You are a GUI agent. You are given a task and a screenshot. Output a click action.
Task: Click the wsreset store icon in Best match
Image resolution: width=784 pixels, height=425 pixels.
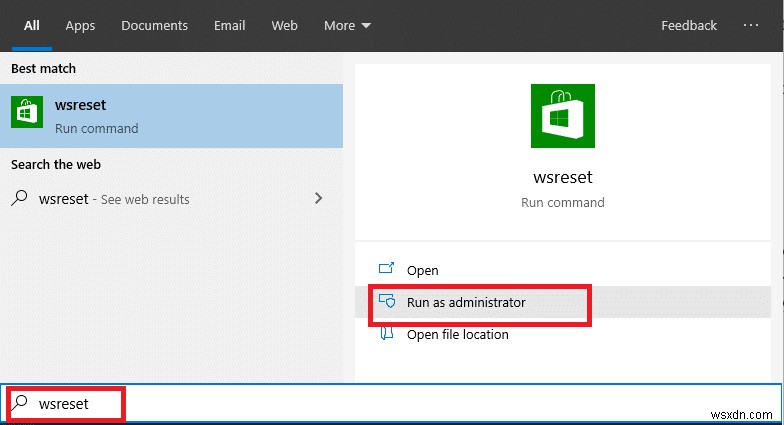click(27, 115)
